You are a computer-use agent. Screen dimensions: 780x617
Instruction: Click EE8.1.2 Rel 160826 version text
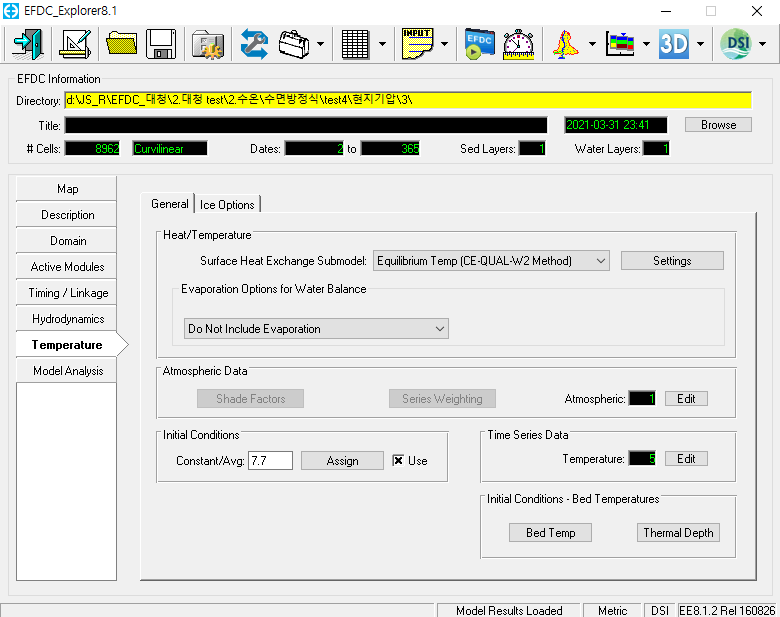point(727,611)
